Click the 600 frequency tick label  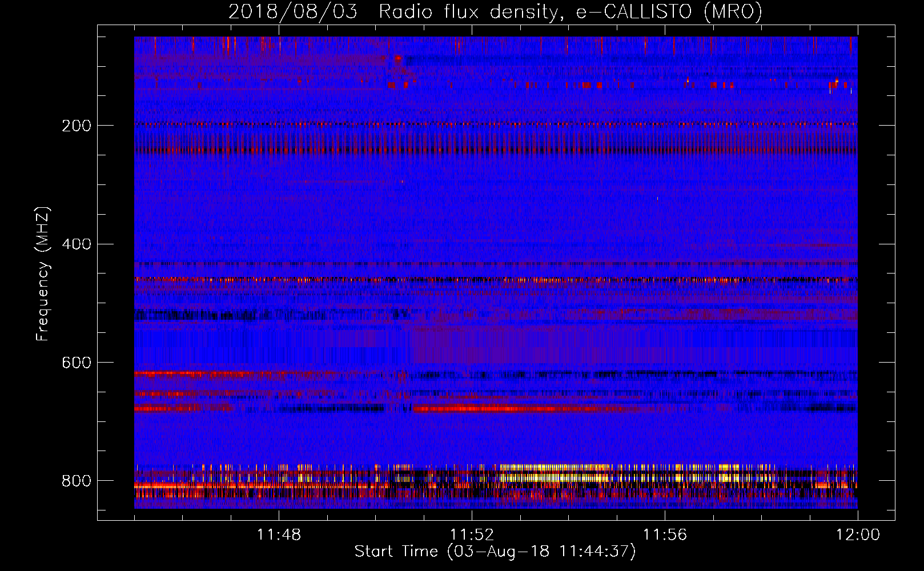pyautogui.click(x=77, y=363)
